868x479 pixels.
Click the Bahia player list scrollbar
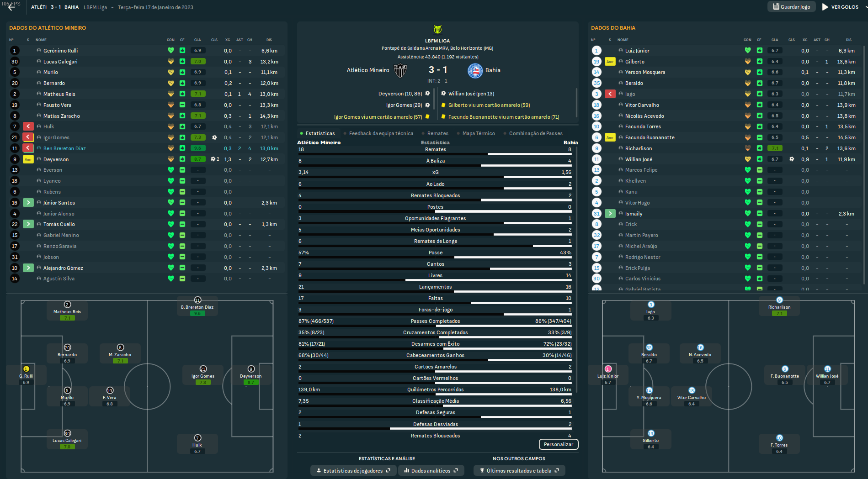[x=863, y=164]
